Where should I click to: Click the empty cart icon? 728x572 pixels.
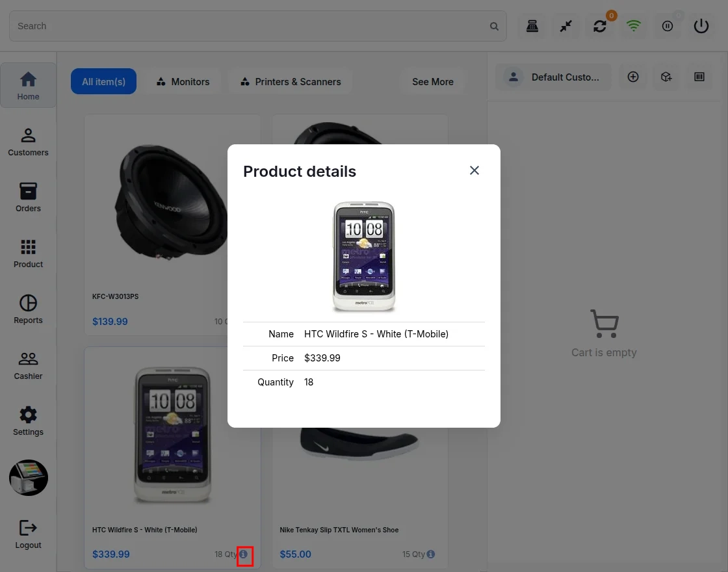pos(604,324)
